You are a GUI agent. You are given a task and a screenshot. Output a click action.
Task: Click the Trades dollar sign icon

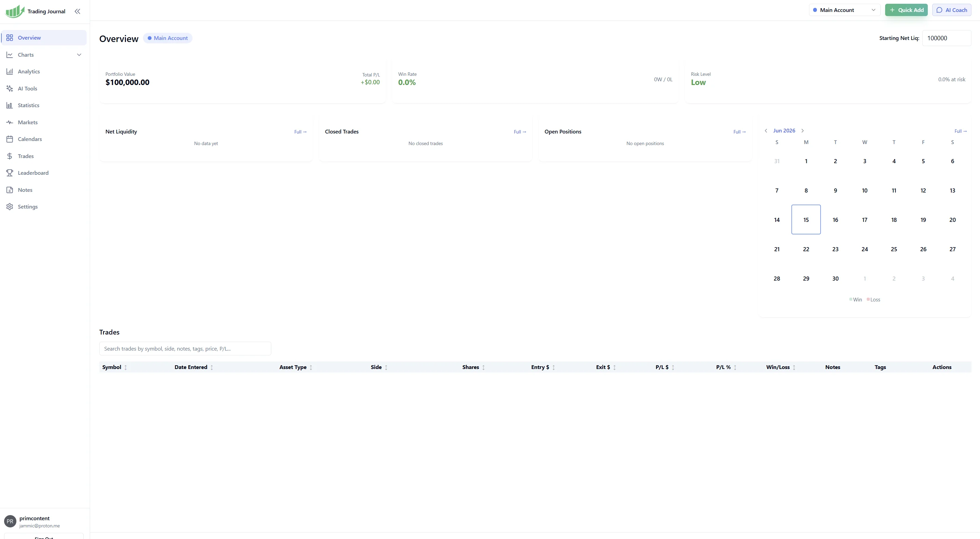click(x=10, y=156)
